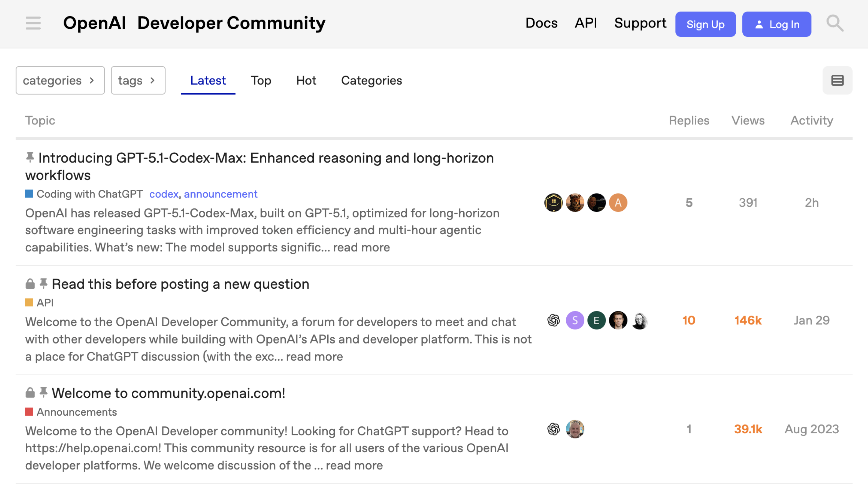Click the orange "A" avatar on the GPT-5.1 topic
Viewport: 868px width, 493px height.
coord(618,202)
